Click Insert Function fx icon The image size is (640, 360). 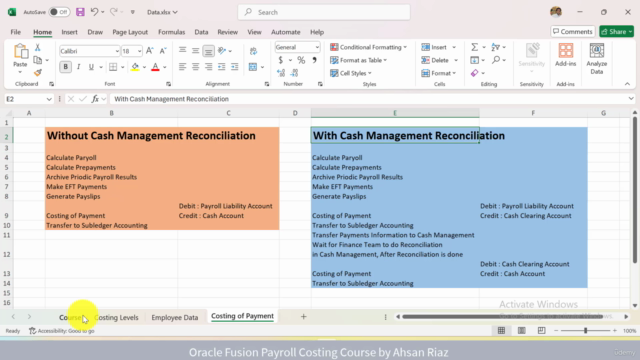(x=95, y=99)
